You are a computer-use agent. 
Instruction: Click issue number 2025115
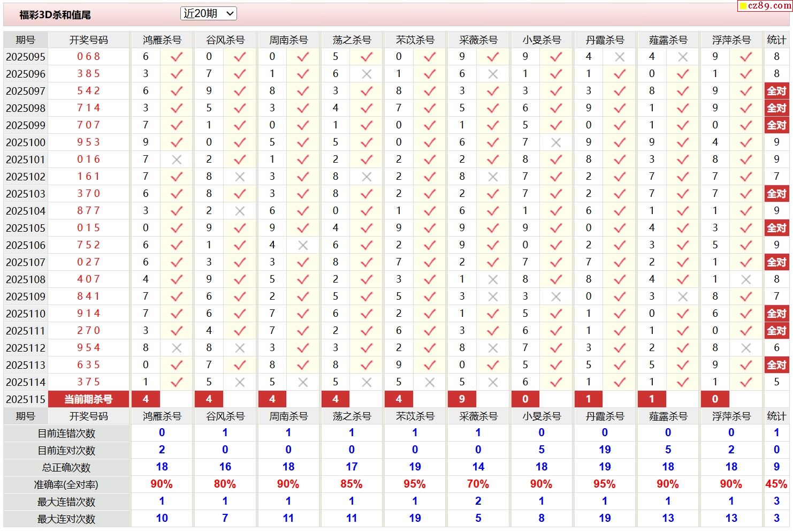coord(26,399)
